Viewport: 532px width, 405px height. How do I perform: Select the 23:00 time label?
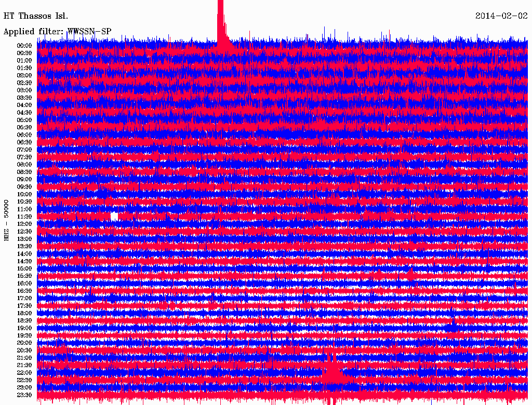[x=24, y=387]
